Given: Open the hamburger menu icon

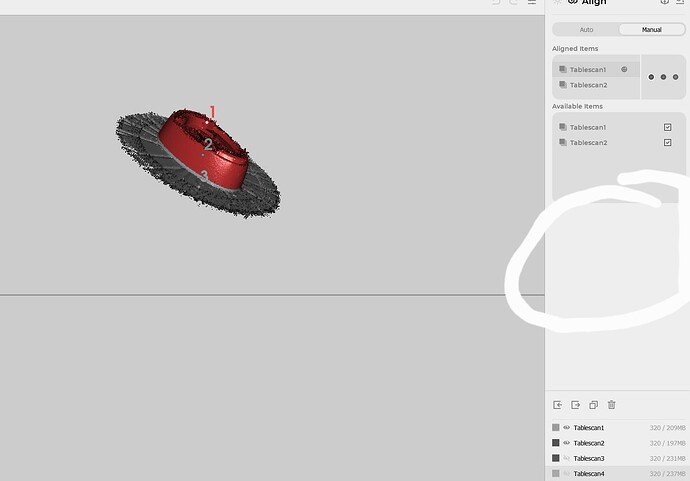Looking at the screenshot, I should point(532,3).
